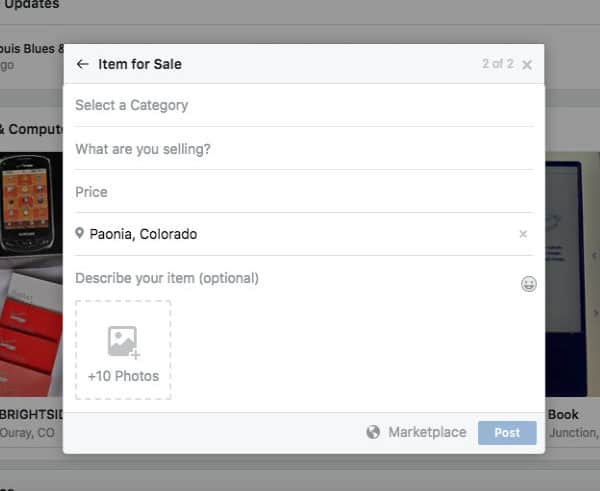This screenshot has height=491, width=600.
Task: Focus the What are you selling field
Action: pyautogui.click(x=304, y=149)
